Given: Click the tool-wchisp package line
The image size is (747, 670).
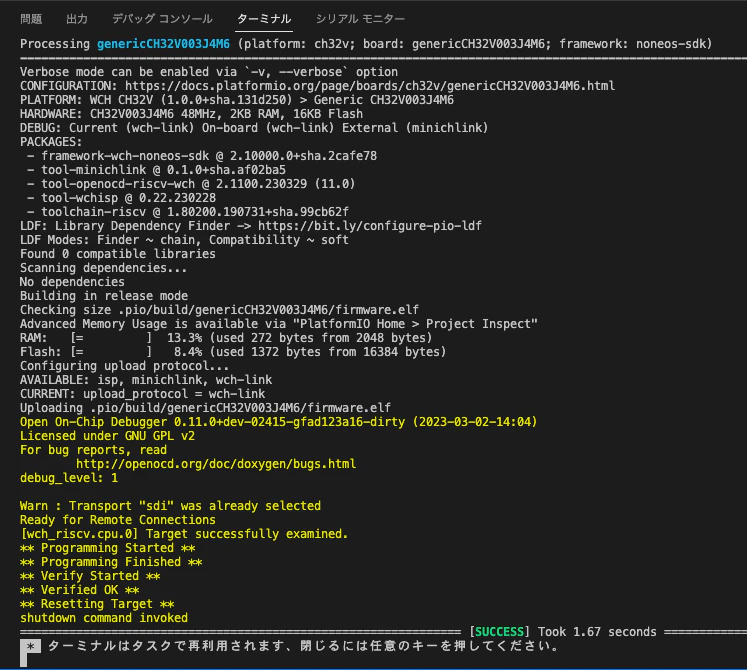Looking at the screenshot, I should (x=121, y=198).
